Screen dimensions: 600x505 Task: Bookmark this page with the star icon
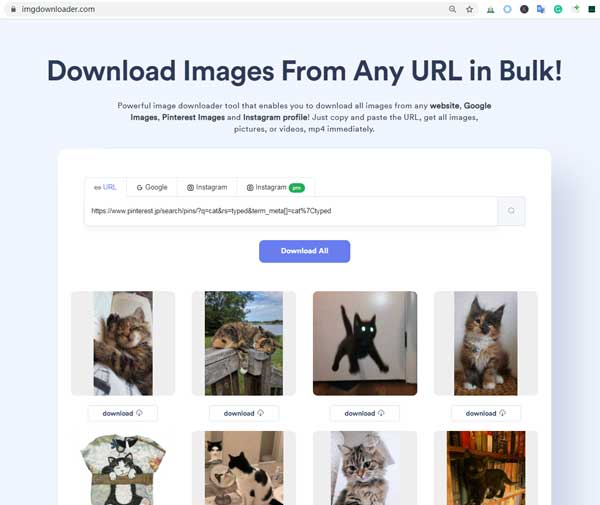(469, 9)
